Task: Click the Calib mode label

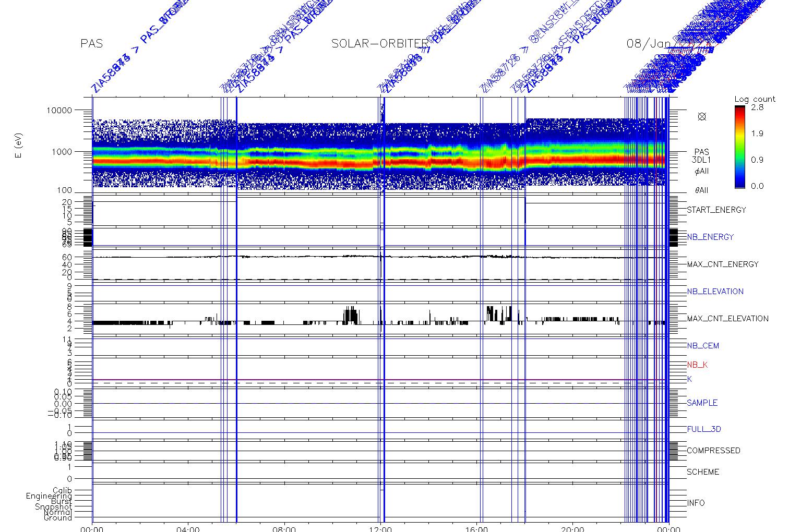Action: coord(62,490)
